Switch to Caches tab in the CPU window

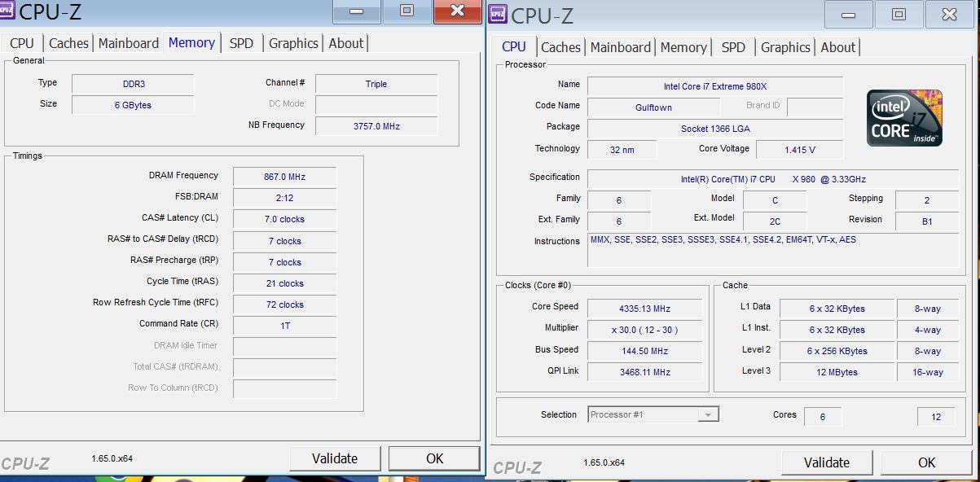click(x=560, y=47)
